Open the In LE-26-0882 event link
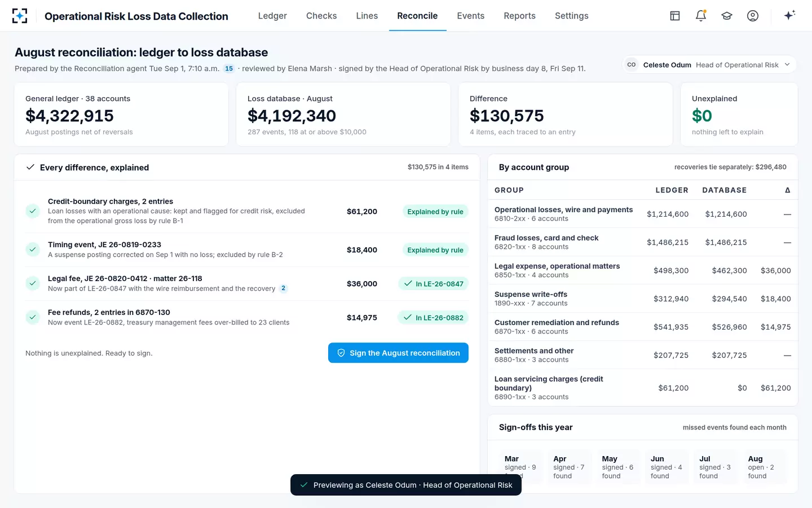 pos(433,318)
